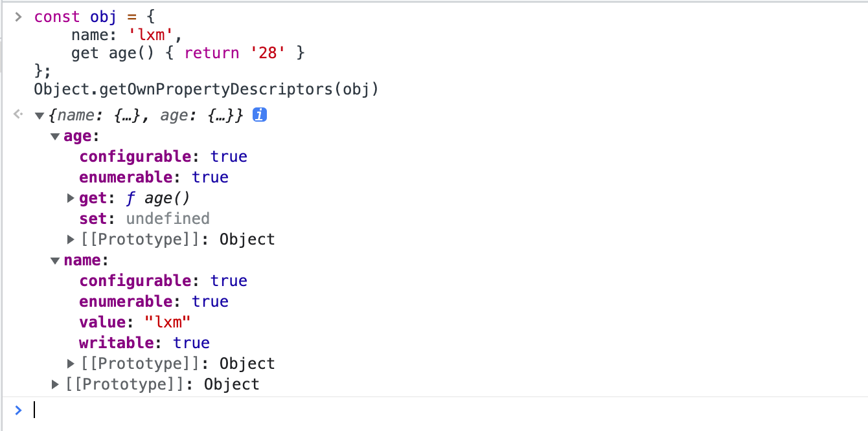The image size is (868, 431).
Task: Click the blue info icon beside the object preview
Action: click(x=260, y=115)
